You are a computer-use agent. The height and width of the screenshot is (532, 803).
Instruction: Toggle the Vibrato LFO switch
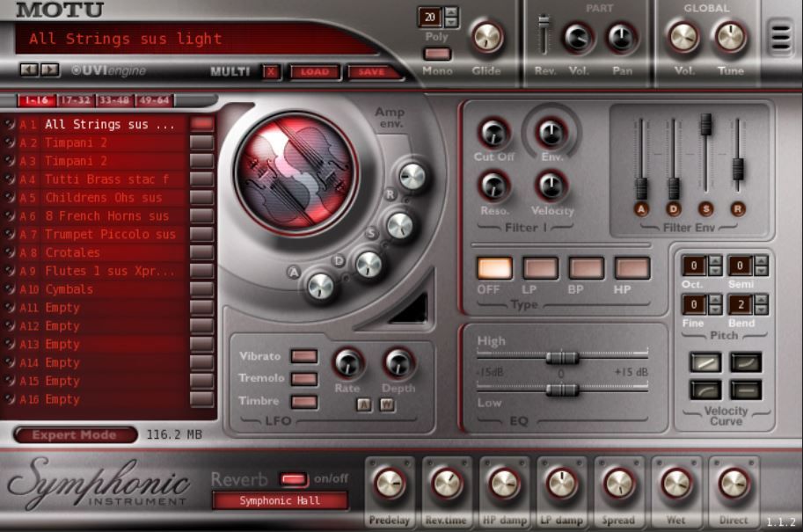point(304,356)
